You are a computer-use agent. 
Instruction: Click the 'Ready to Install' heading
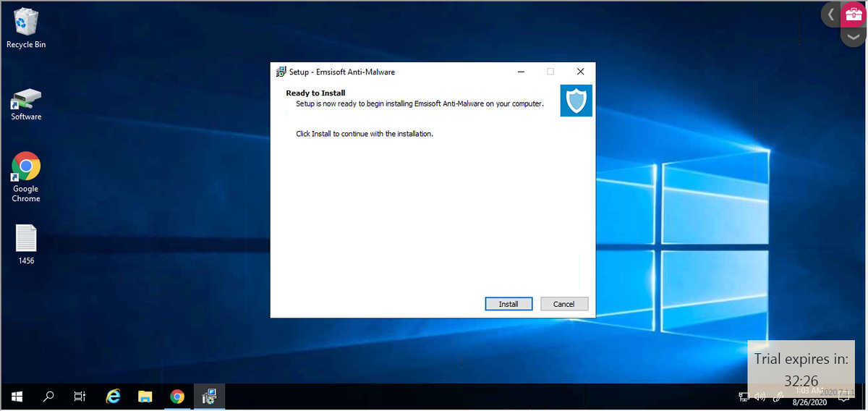pos(315,93)
